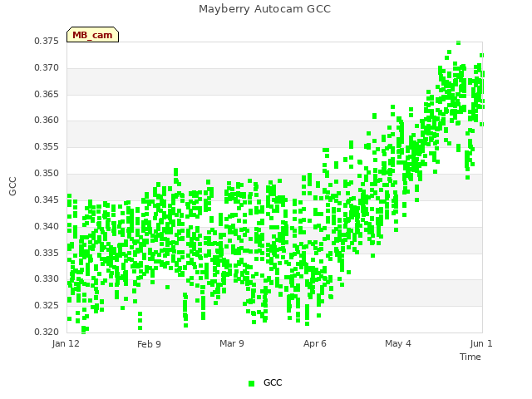Click the chart title Mayberry Autocam GCC
The height and width of the screenshot is (399, 532).
(264, 9)
